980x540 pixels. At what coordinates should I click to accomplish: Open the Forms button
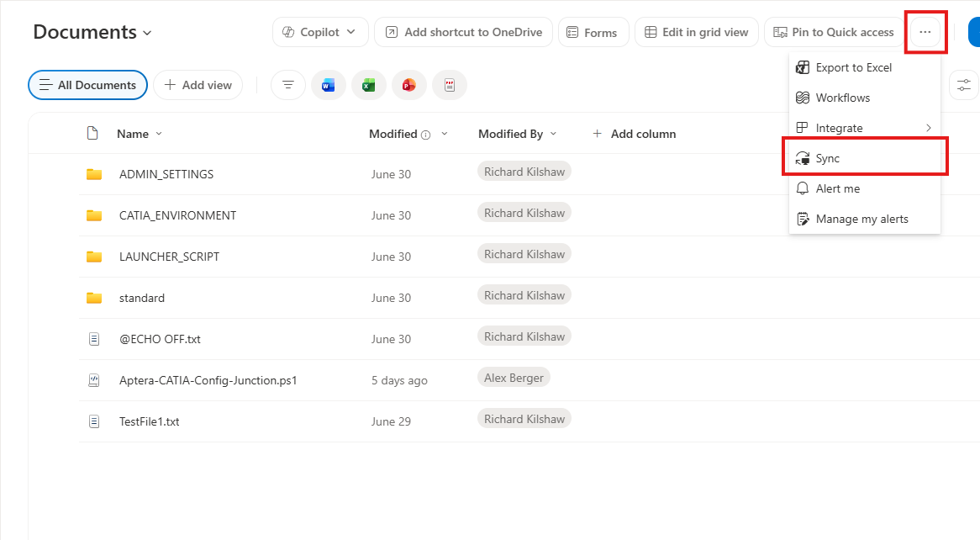click(593, 32)
